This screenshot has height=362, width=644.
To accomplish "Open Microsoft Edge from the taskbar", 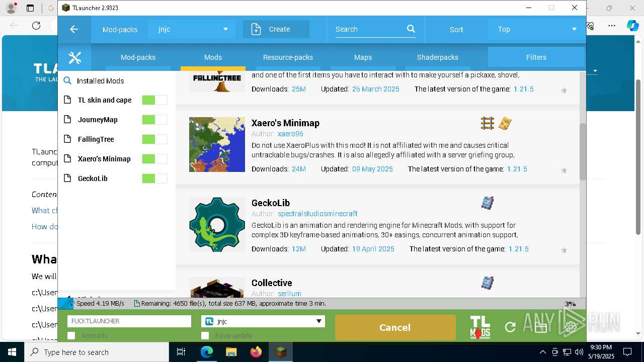I will [x=207, y=352].
